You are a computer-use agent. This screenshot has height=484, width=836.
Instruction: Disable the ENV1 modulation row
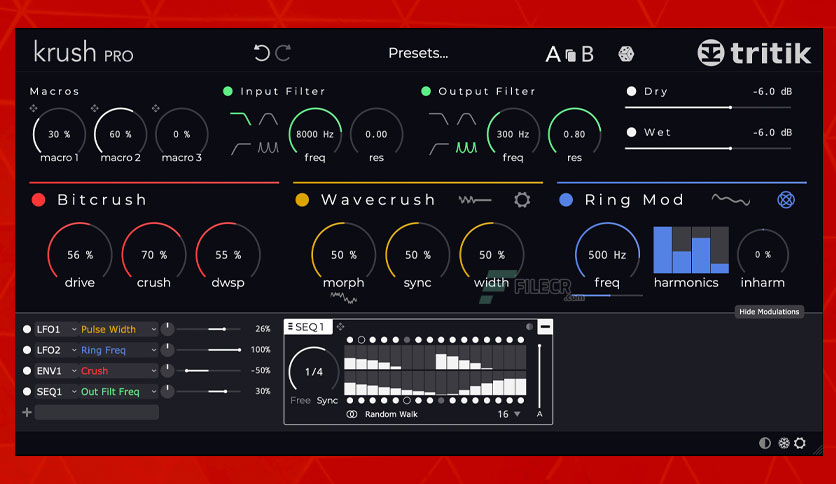pyautogui.click(x=27, y=370)
